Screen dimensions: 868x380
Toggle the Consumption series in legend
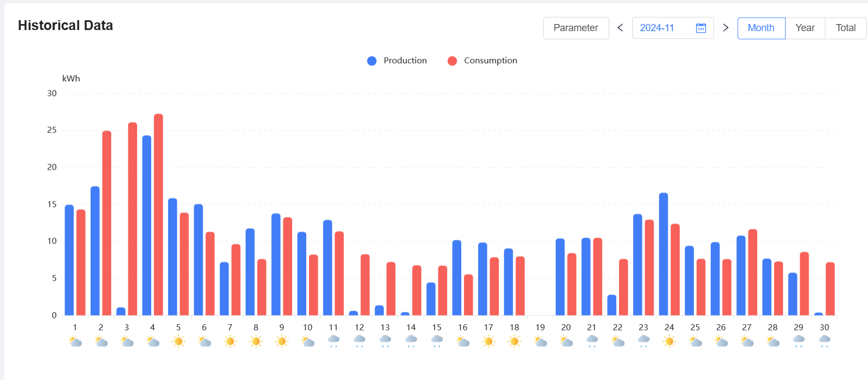(490, 61)
